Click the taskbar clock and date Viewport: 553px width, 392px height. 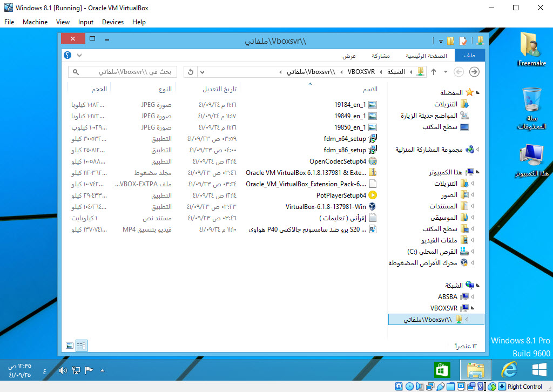[20, 370]
